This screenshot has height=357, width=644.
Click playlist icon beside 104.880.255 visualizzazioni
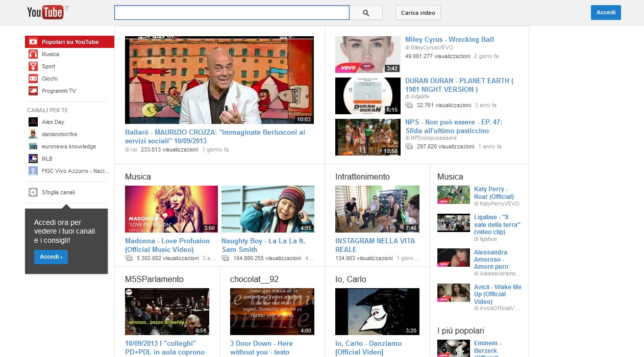click(225, 259)
